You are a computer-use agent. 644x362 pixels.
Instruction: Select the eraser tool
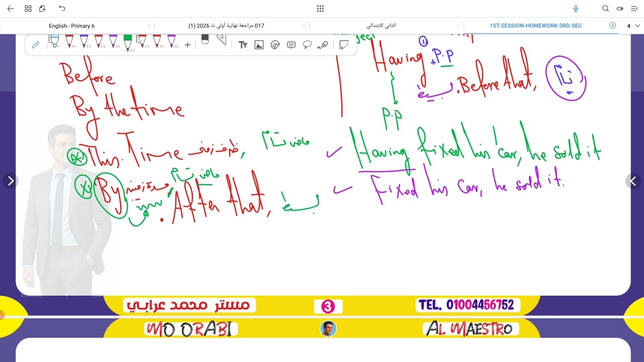[x=205, y=39]
